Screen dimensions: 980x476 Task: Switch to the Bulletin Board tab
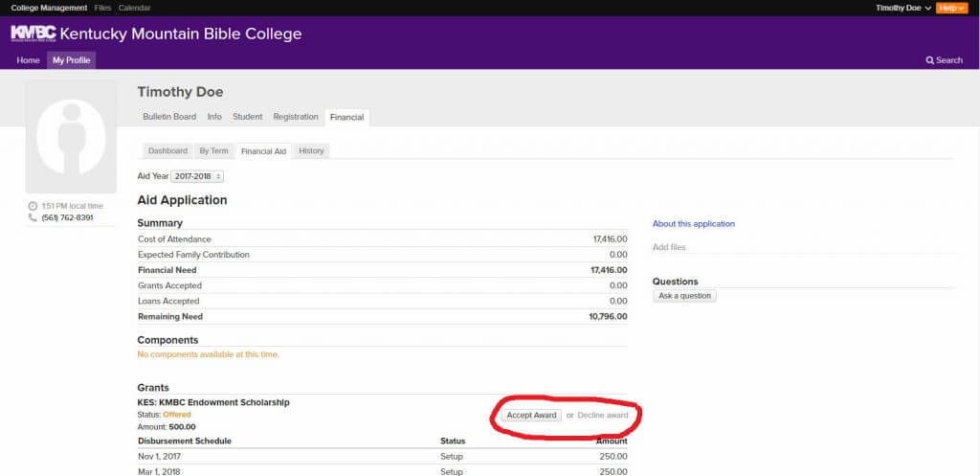(169, 117)
